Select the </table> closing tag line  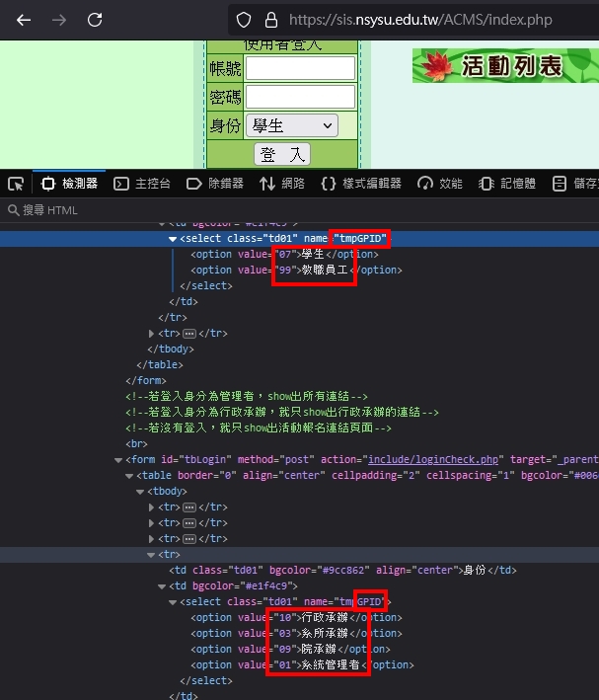click(160, 364)
